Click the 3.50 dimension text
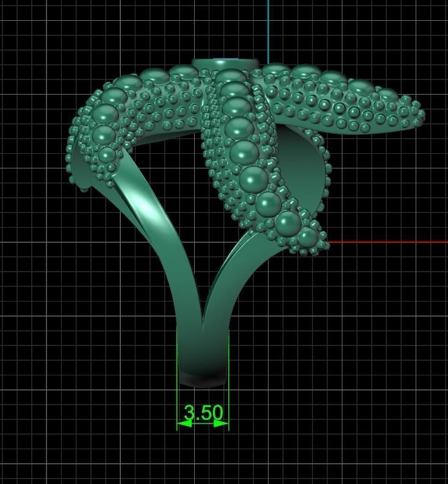448x484 pixels. point(203,413)
